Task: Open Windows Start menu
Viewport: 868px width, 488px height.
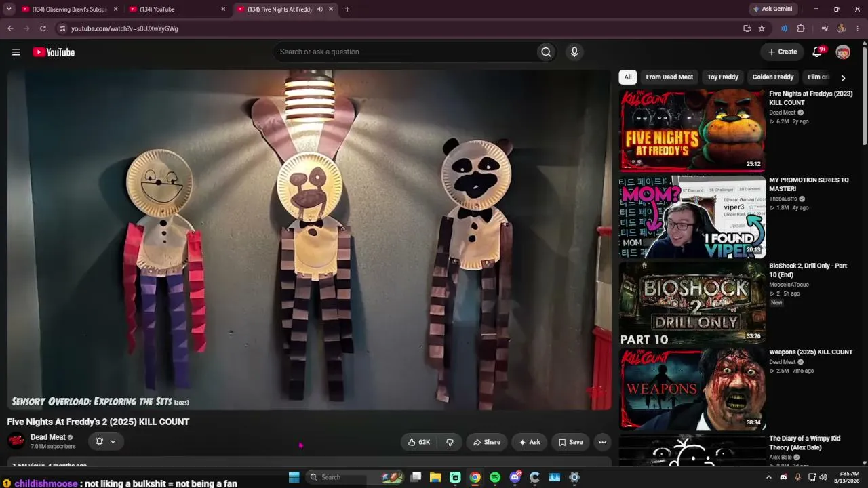Action: click(294, 477)
